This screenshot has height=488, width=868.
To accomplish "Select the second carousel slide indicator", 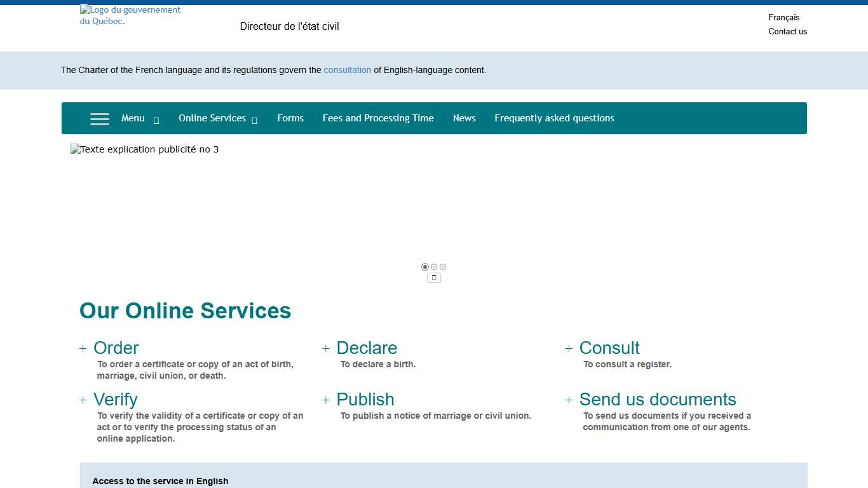I will point(434,267).
